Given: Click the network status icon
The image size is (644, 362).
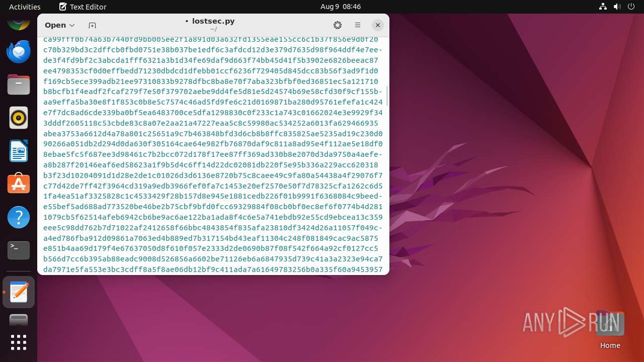Looking at the screenshot, I should [603, 7].
